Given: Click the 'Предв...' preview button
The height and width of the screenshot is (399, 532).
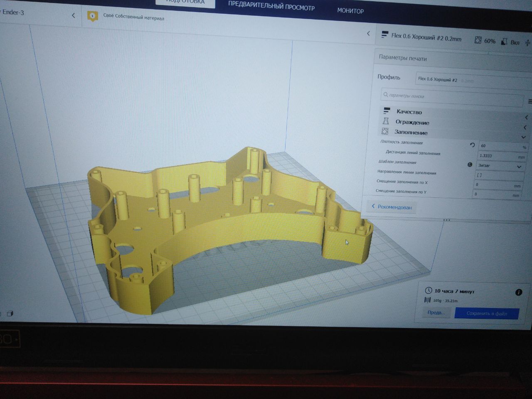Looking at the screenshot, I should [x=436, y=313].
